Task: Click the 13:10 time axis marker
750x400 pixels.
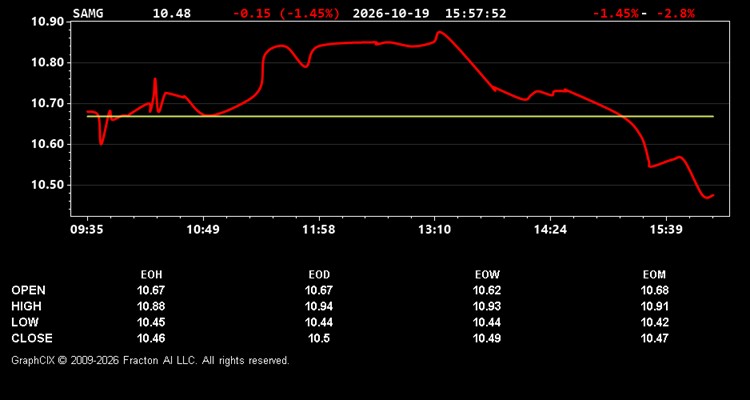Action: tap(434, 230)
